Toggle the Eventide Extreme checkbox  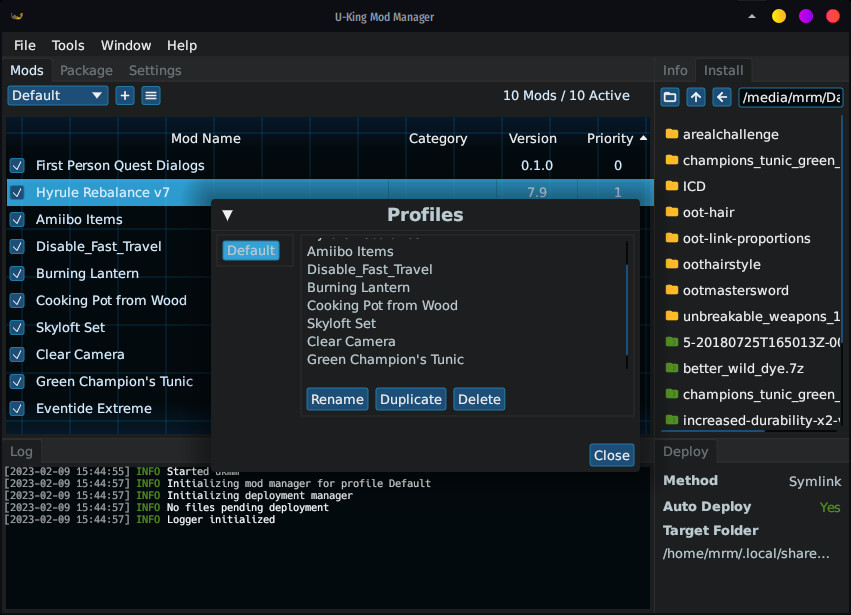[17, 408]
